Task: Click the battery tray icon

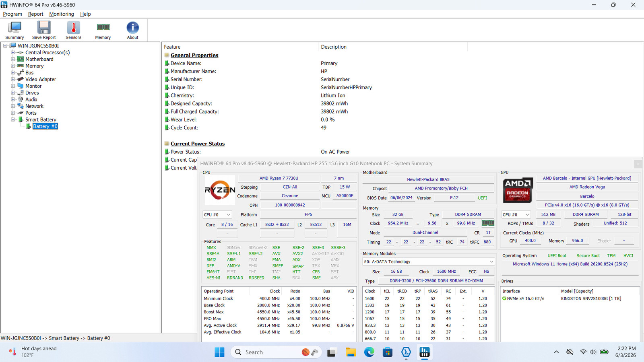Action: (x=604, y=352)
